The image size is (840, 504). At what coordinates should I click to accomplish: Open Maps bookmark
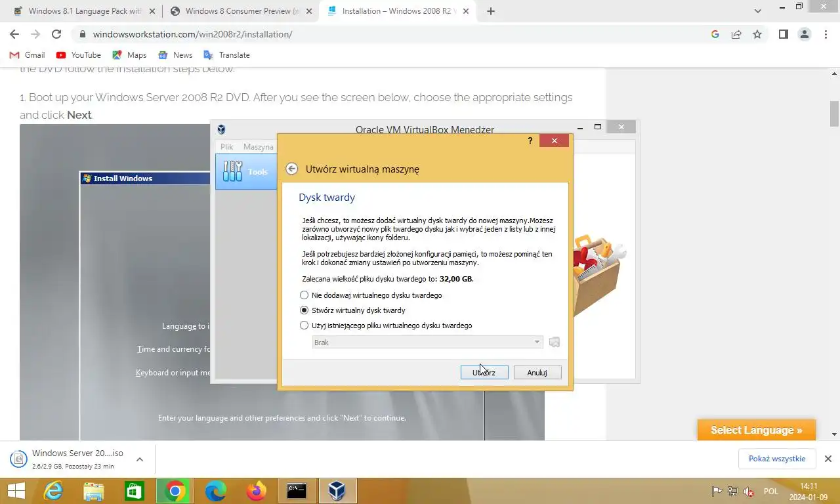coord(129,55)
